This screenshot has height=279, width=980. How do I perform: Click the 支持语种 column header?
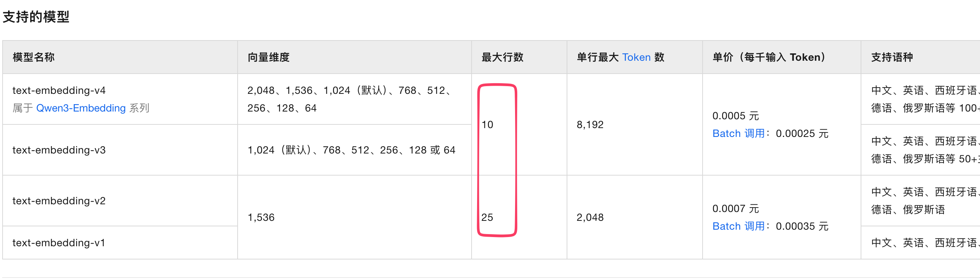pyautogui.click(x=892, y=57)
